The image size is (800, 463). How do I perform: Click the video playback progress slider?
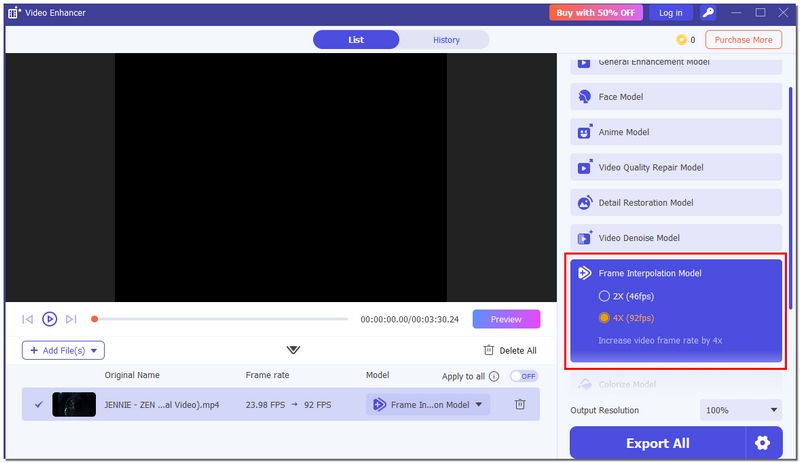(x=220, y=319)
